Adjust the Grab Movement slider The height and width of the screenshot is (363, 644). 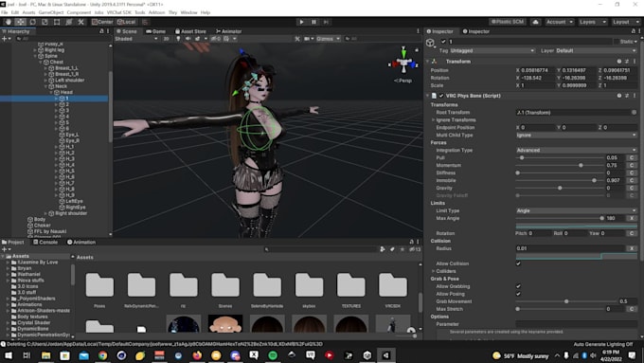point(566,301)
